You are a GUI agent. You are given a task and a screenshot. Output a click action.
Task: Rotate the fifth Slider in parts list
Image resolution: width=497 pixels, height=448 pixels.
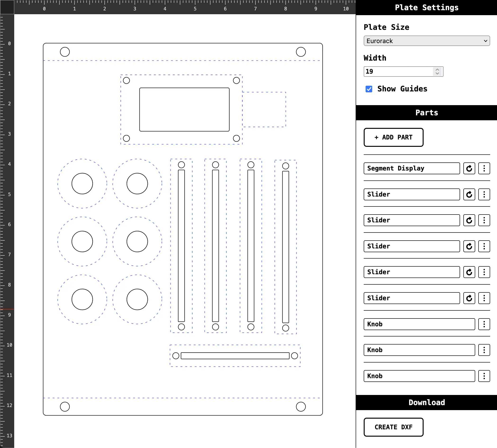coord(469,298)
